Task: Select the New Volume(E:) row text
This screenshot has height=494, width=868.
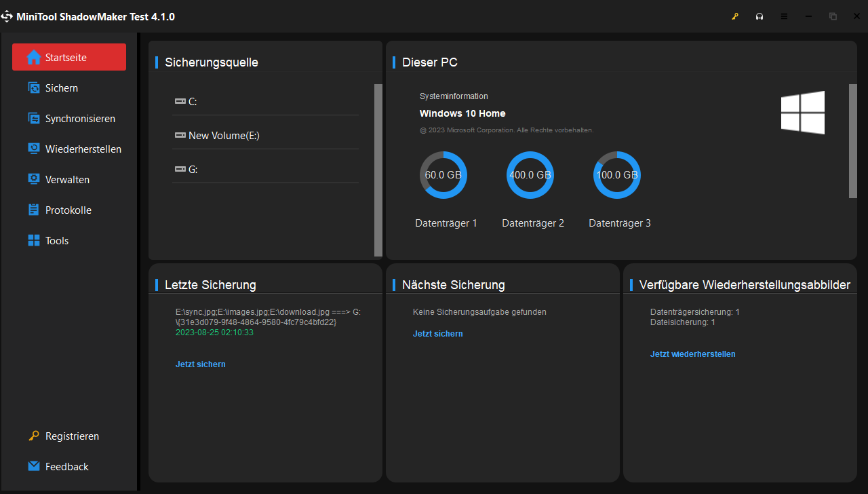Action: (224, 136)
